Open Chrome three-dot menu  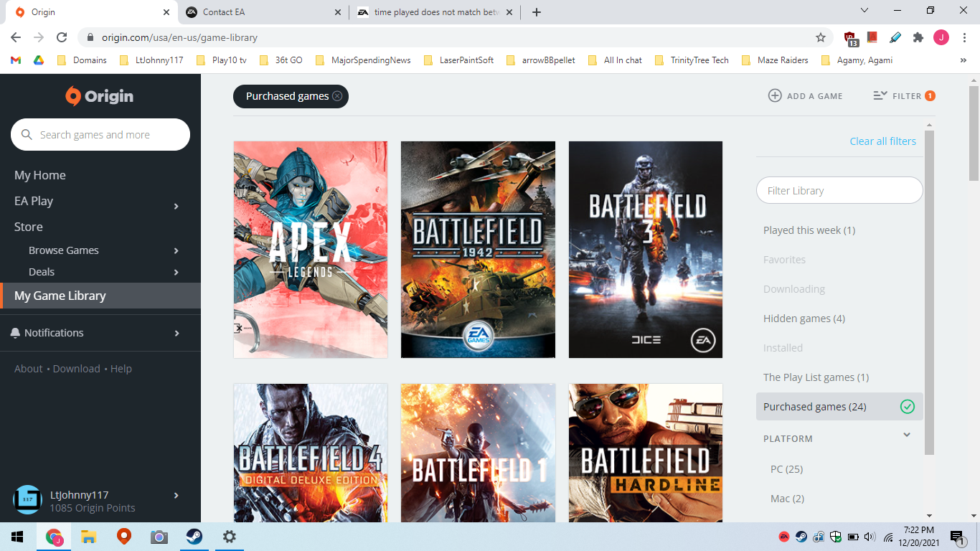point(965,37)
